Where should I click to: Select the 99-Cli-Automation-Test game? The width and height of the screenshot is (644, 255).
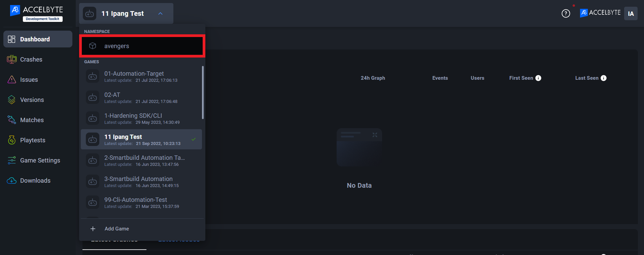tap(141, 203)
